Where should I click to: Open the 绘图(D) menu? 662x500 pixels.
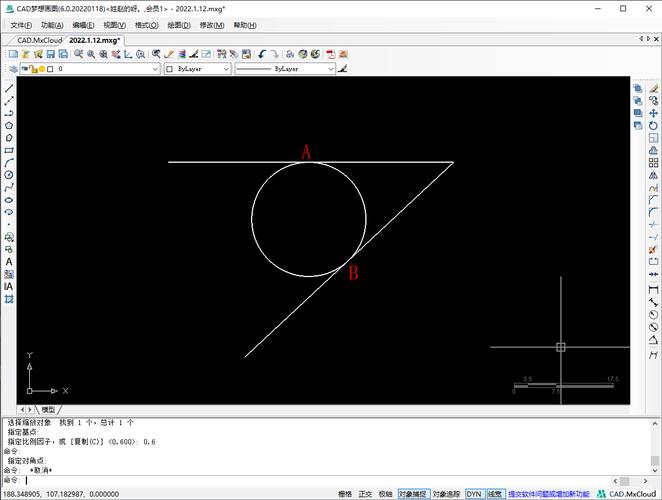point(179,25)
